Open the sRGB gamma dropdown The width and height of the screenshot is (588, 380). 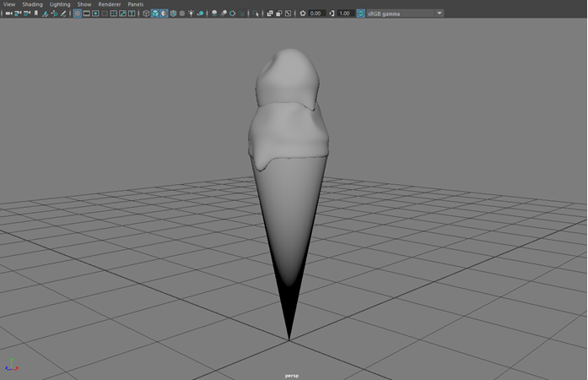[x=405, y=14]
